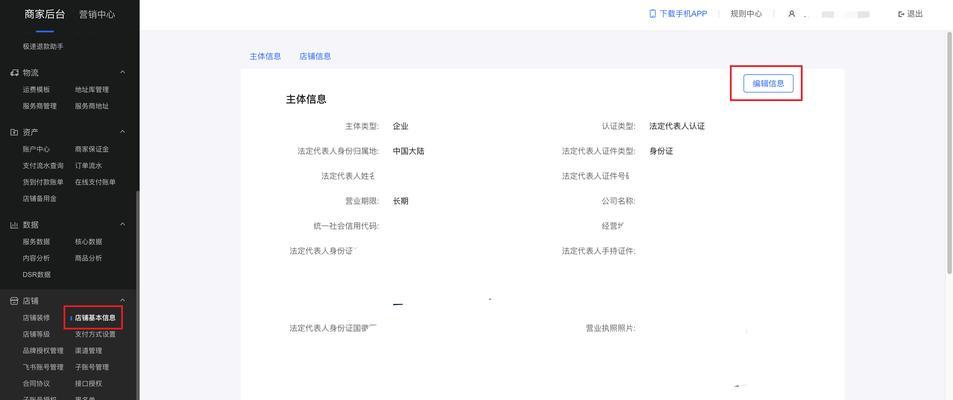Screen dimensions: 953x400
Task: Open 飞书账号管理 menu item
Action: click(43, 367)
